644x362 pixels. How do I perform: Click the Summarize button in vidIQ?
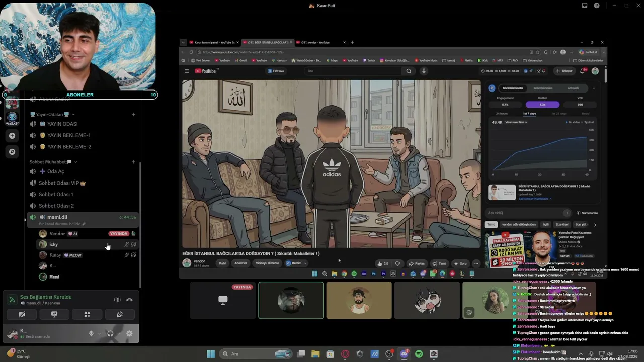coord(587,213)
